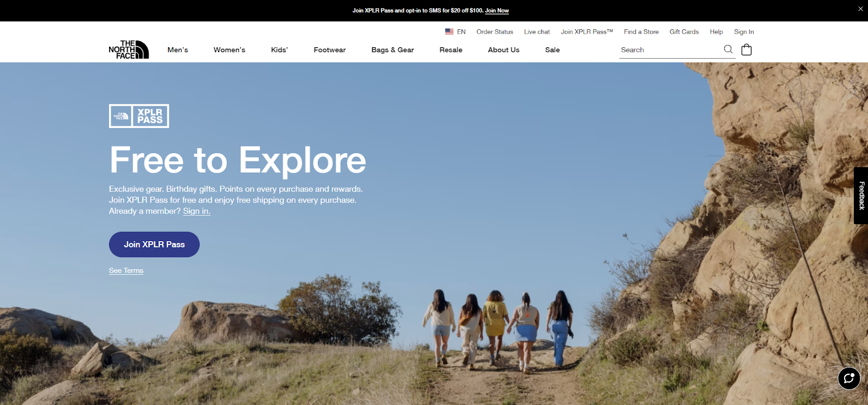Open the About Us menu
Image resolution: width=868 pixels, height=405 pixels.
(x=503, y=50)
